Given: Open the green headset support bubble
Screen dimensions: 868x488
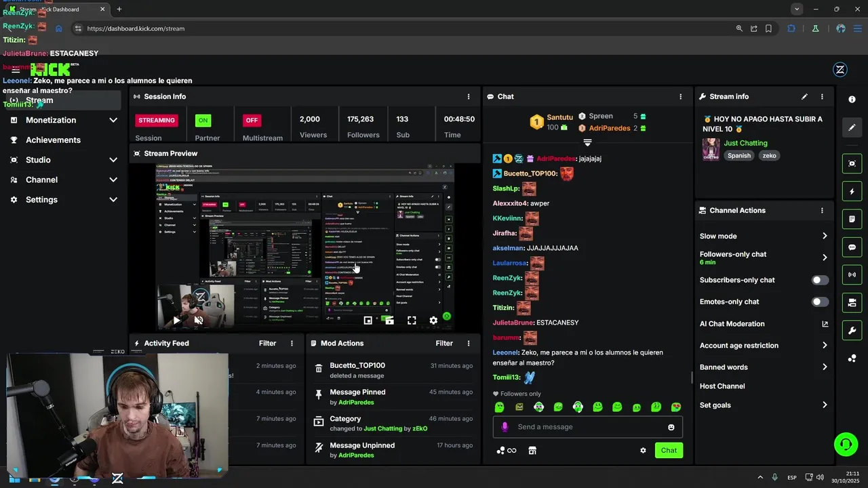Looking at the screenshot, I should pyautogui.click(x=846, y=445).
